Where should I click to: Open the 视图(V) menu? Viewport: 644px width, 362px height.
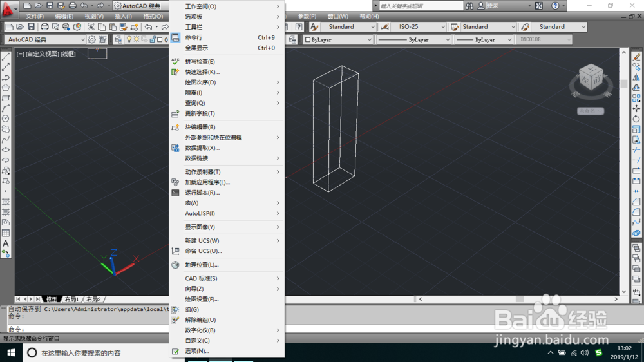94,17
